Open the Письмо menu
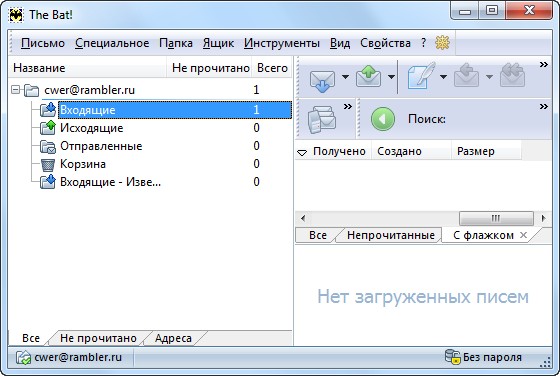 [x=43, y=43]
